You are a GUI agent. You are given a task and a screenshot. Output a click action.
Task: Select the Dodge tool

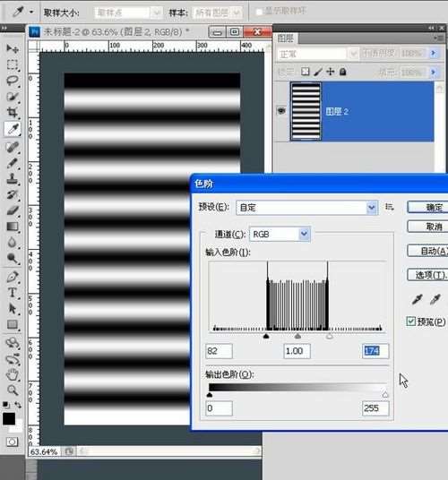[13, 259]
